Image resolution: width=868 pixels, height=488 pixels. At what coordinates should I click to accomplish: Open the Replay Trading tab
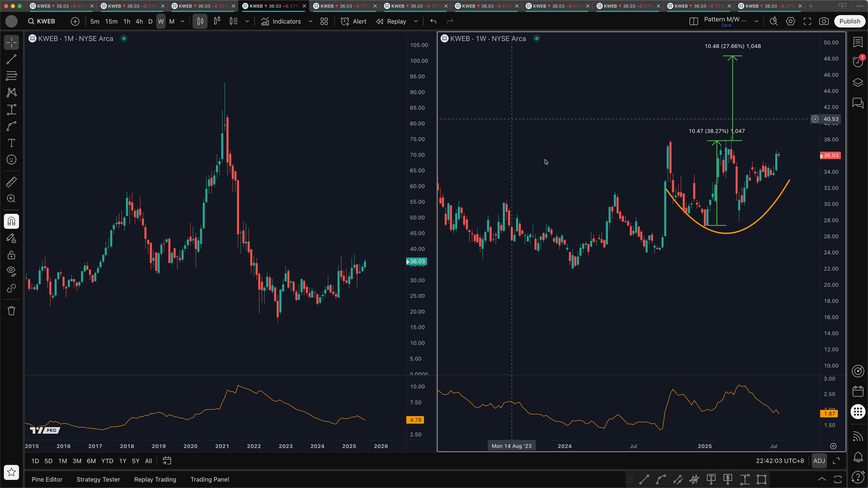tap(155, 479)
